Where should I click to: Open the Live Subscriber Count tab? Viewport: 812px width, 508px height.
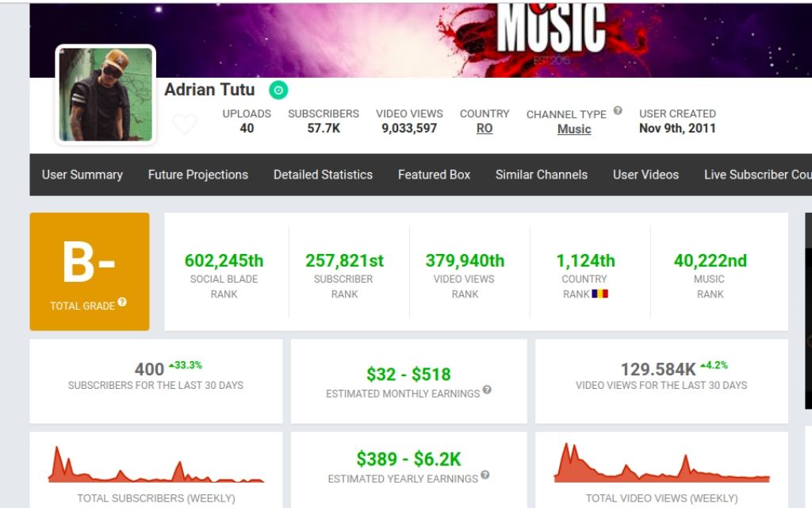[x=756, y=175]
